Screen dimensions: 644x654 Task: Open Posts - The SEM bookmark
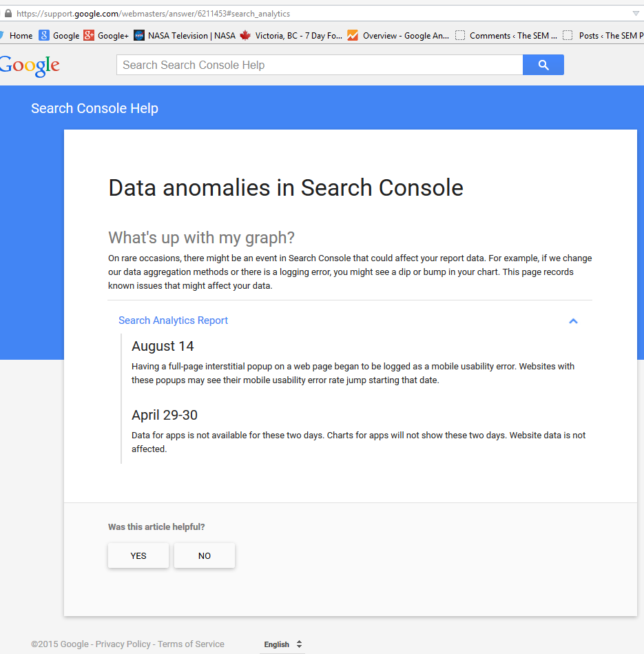pyautogui.click(x=604, y=35)
